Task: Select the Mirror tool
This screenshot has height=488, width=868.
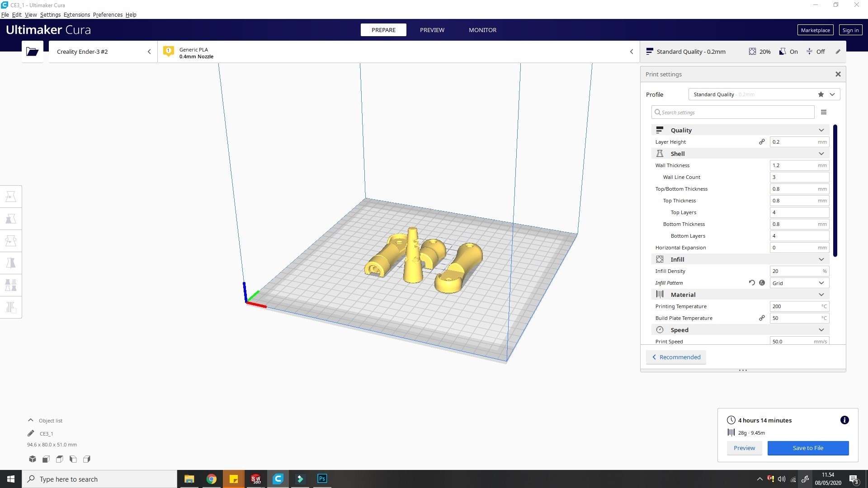Action: click(x=11, y=263)
